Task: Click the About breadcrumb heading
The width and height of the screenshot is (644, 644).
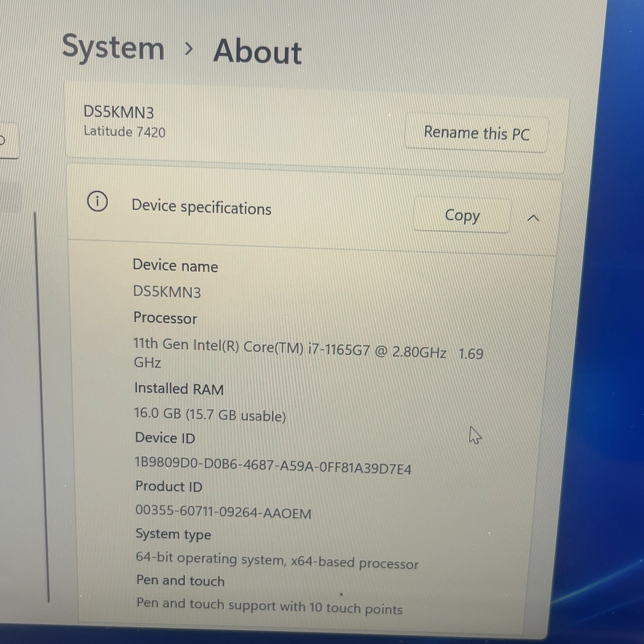Action: [258, 52]
